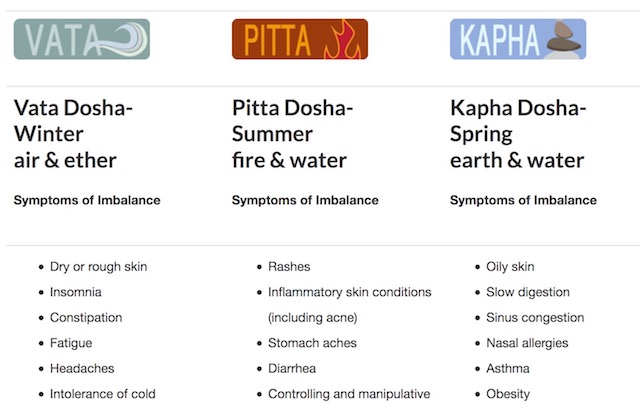Click the Stomach aches list item

point(312,343)
